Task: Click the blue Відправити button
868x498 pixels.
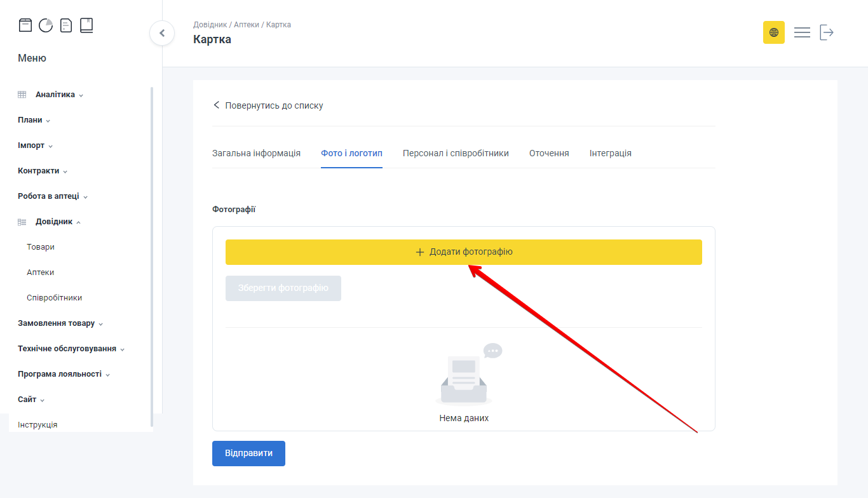Action: point(248,454)
